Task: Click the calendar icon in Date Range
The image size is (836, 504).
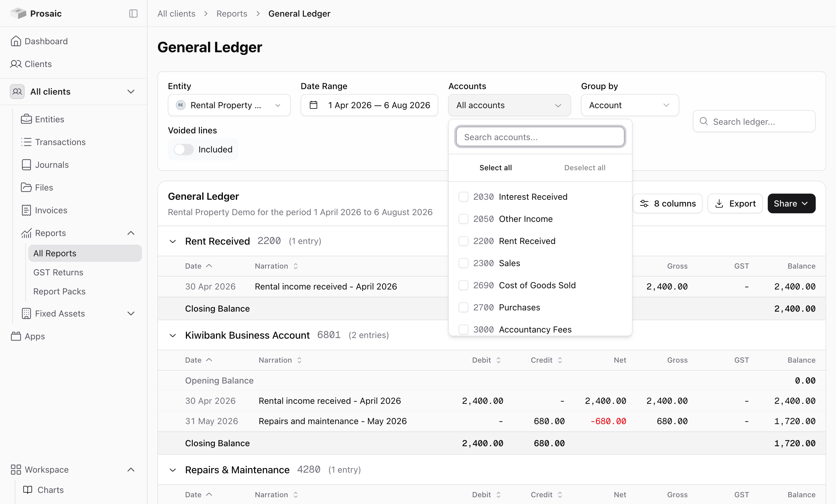Action: [x=313, y=105]
